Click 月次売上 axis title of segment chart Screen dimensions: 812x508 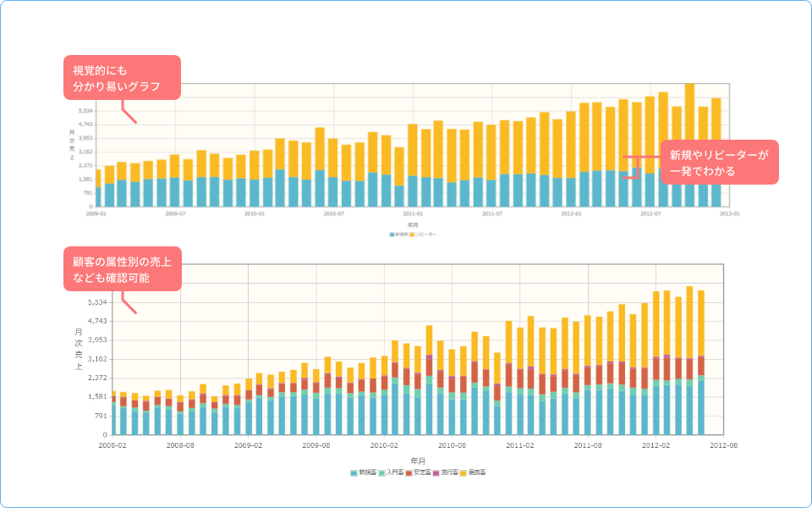point(79,349)
